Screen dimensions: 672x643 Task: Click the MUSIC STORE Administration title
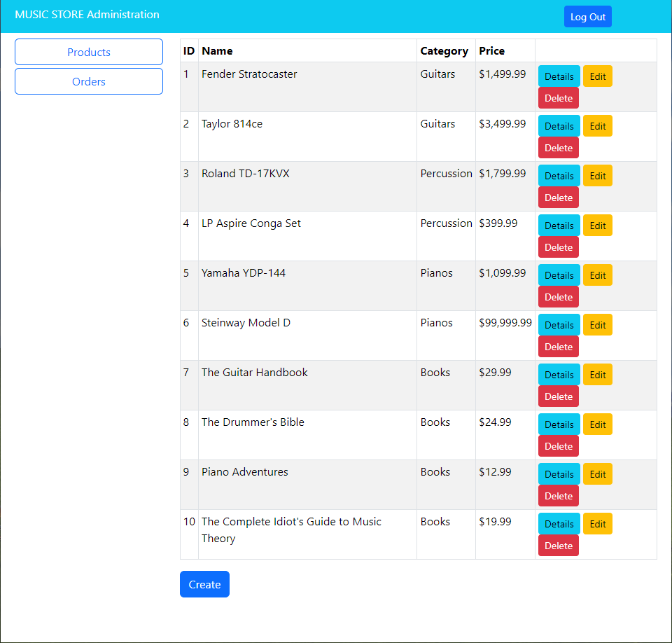pyautogui.click(x=87, y=15)
